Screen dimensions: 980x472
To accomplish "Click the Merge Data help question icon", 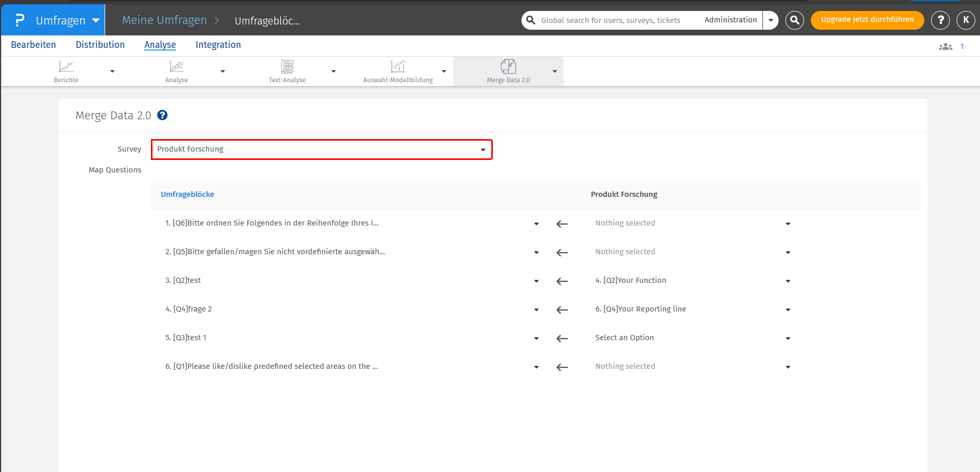I will tap(162, 116).
